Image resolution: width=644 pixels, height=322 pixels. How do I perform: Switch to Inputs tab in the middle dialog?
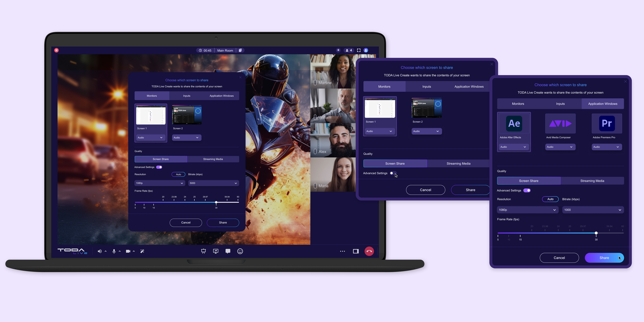pos(427,87)
